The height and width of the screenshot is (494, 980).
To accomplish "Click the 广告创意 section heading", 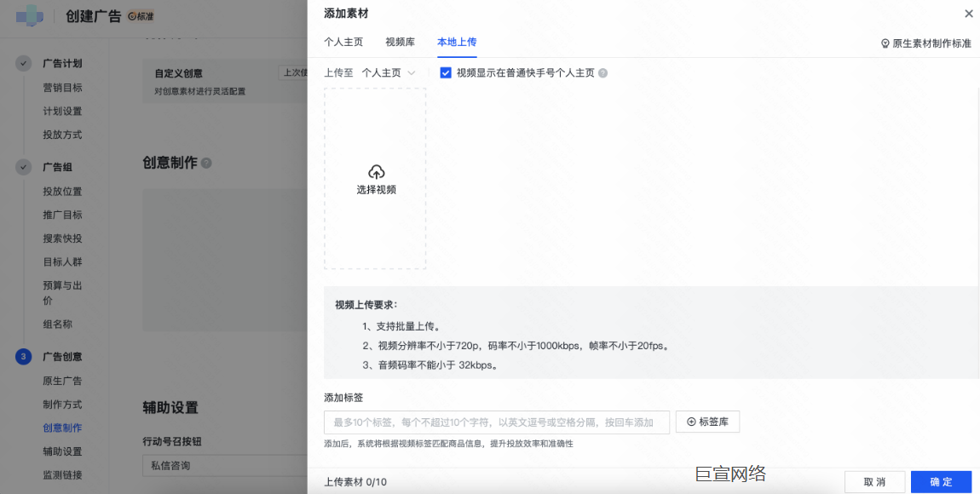I will pos(62,357).
